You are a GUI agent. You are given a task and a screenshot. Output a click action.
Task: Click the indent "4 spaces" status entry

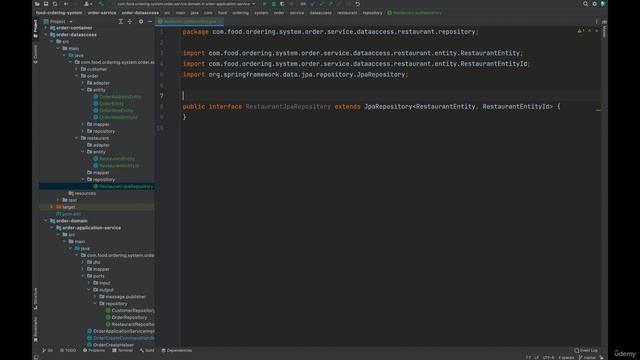point(566,358)
